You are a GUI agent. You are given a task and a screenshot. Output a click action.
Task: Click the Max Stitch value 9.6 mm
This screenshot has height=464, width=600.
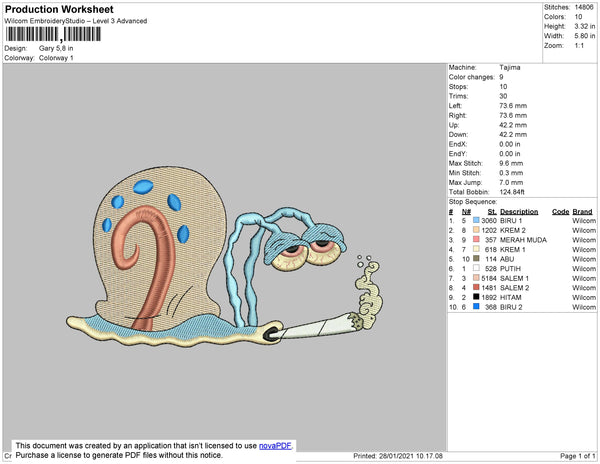click(511, 163)
